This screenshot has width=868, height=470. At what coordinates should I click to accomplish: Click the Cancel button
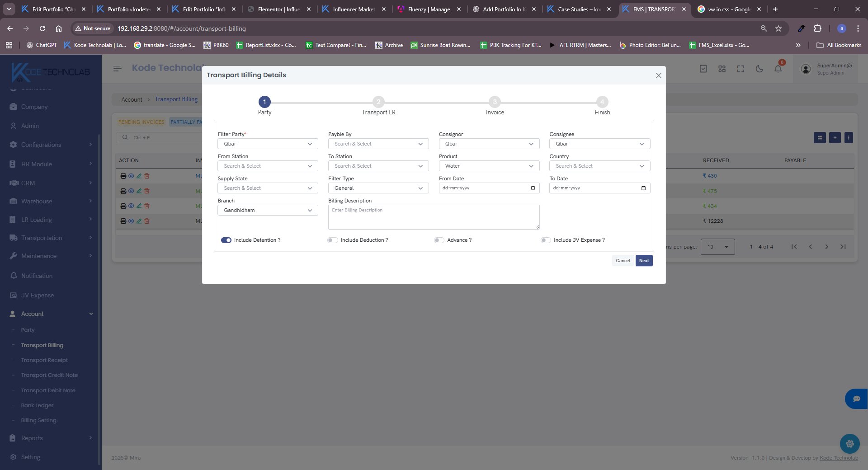click(x=623, y=261)
